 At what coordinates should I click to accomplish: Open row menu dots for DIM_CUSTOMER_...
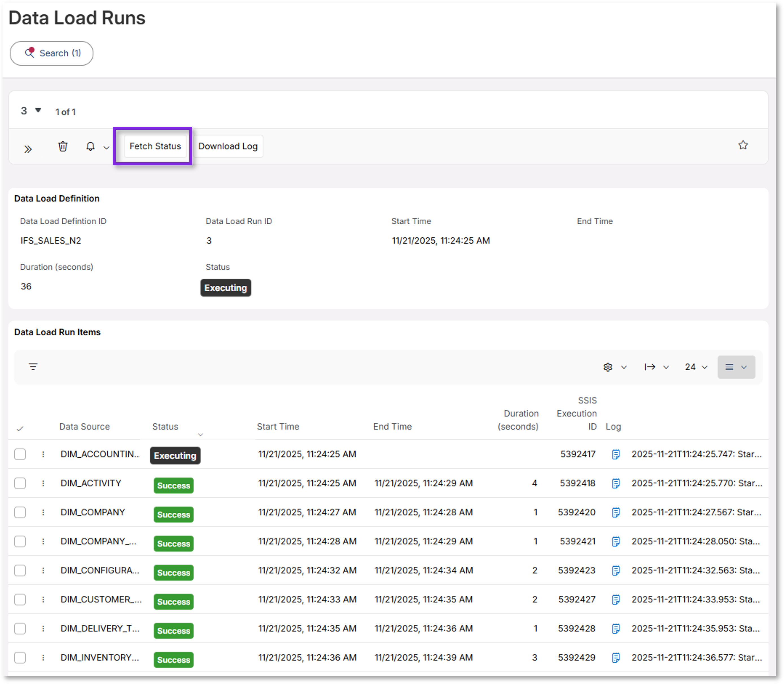(x=43, y=599)
